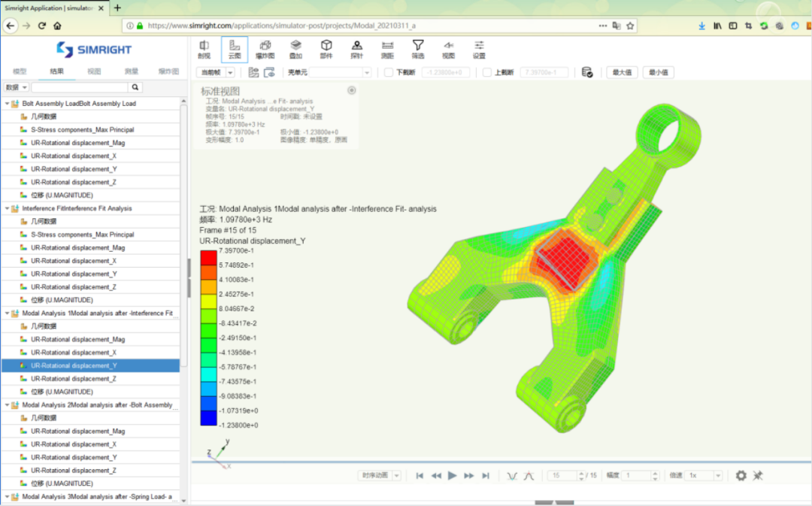Click the dark blue legend color swatch
Viewport: 812px width, 506px height.
(209, 418)
